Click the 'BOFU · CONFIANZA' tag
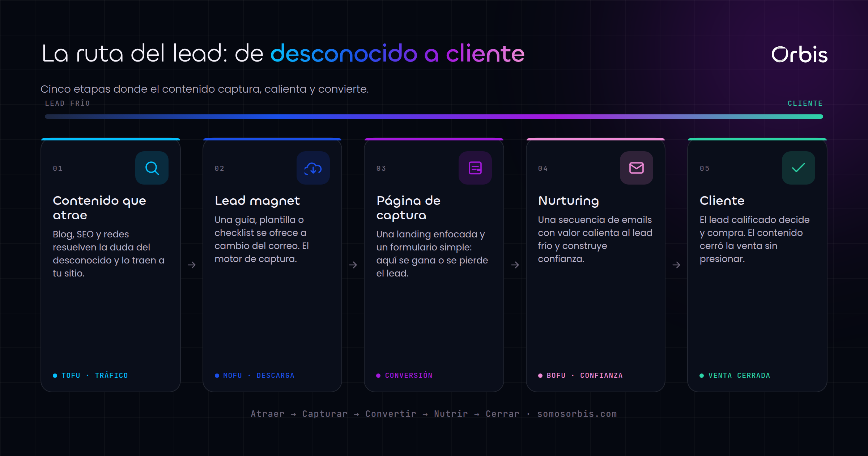 (x=585, y=376)
